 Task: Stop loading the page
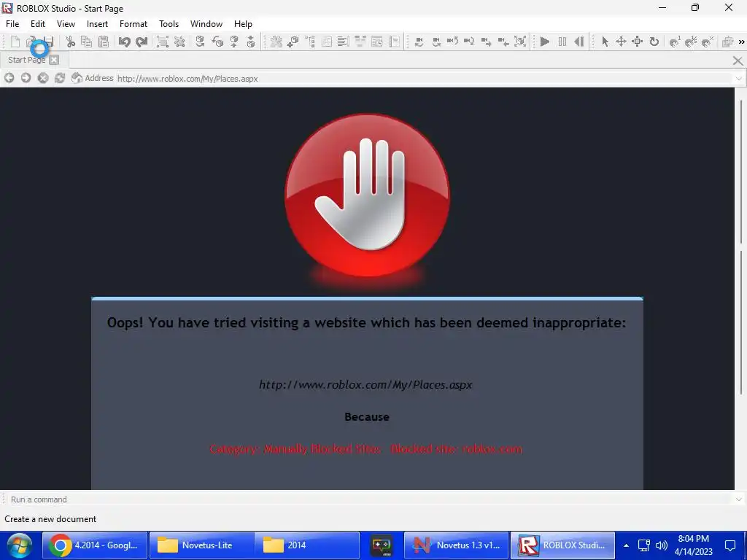(x=43, y=78)
